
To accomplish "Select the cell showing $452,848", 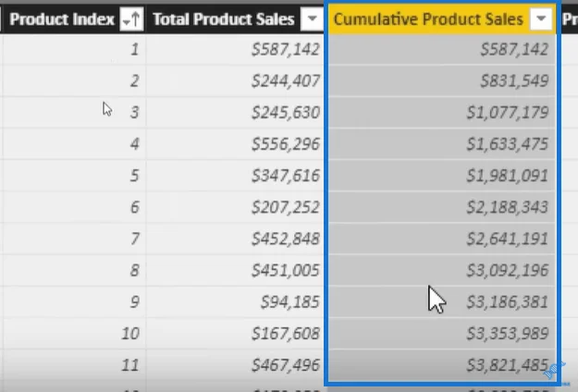I will point(235,239).
